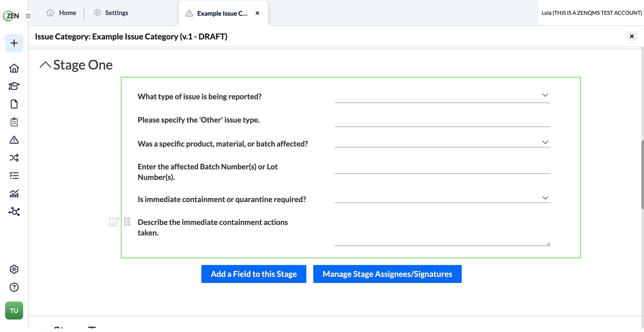Close the Example Issue C... tab
The width and height of the screenshot is (644, 332).
pos(257,13)
